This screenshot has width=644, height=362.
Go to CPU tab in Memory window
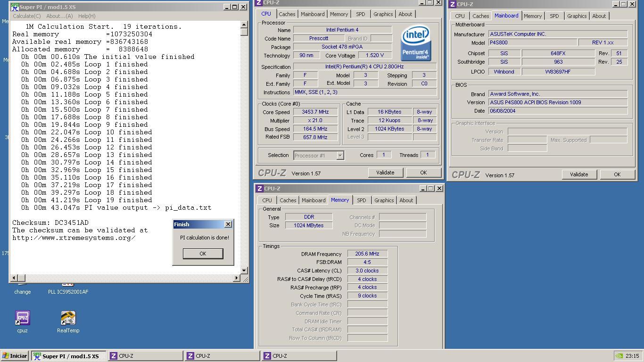click(267, 200)
